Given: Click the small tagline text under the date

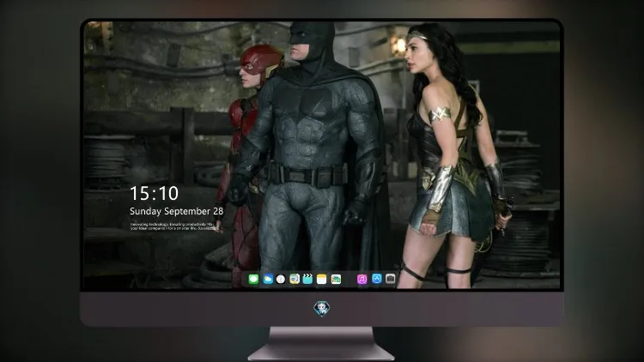Looking at the screenshot, I should (x=173, y=226).
